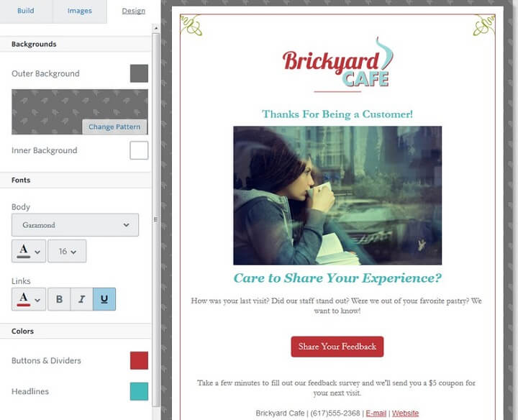The width and height of the screenshot is (518, 420).
Task: Pick the Headlines teal color swatch
Action: [x=139, y=391]
